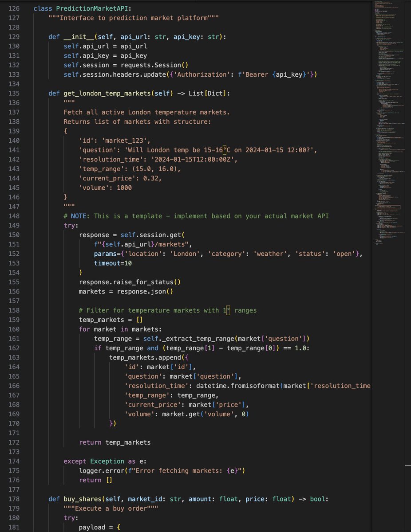411x532 pixels.
Task: Click line number 163 in the gutter
Action: coord(14,357)
